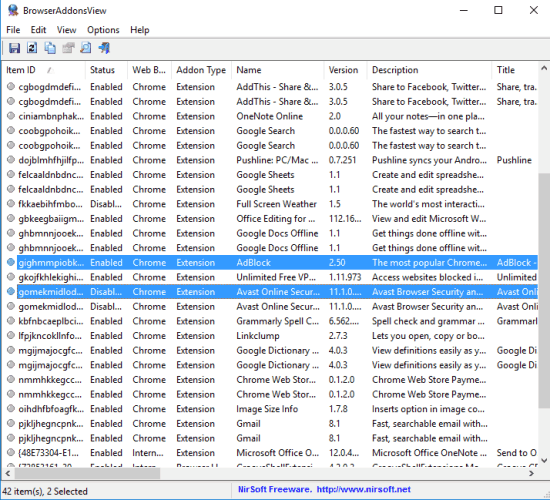The height and width of the screenshot is (500, 550).
Task: Click the round icon beside dojblmhfhjilfp row
Action: click(11, 160)
